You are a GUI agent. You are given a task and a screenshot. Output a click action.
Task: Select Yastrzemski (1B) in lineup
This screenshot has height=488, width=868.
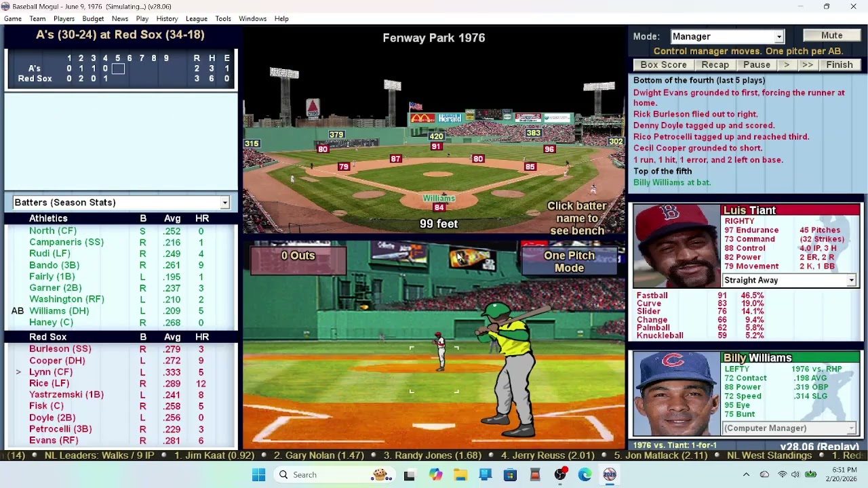(66, 394)
